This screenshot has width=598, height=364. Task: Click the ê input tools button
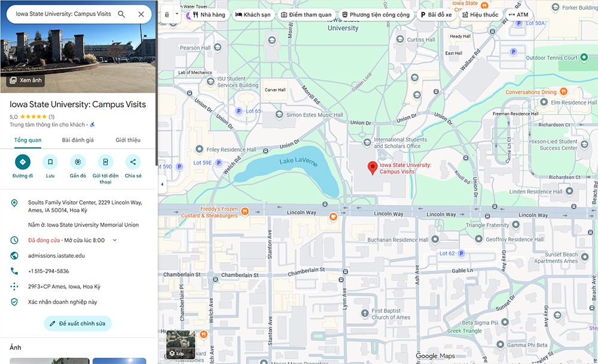(167, 15)
